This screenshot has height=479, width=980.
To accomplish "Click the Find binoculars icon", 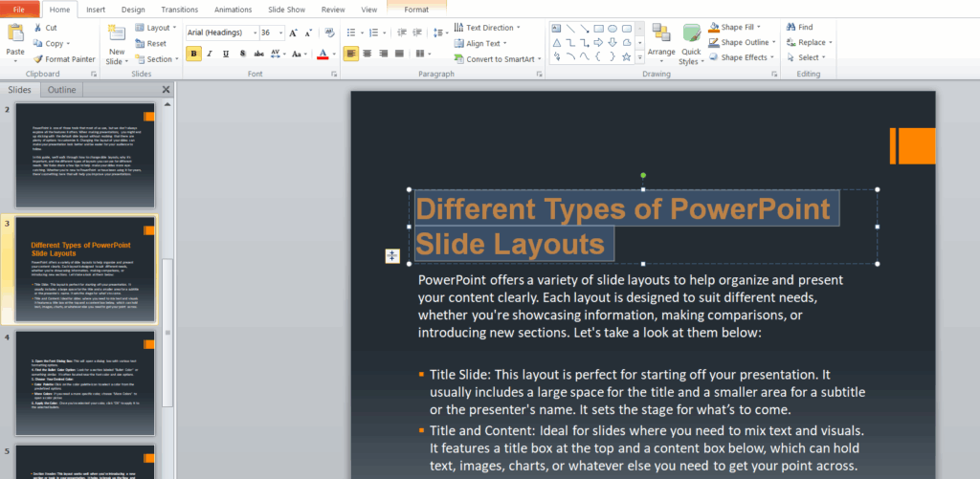I will pos(790,28).
